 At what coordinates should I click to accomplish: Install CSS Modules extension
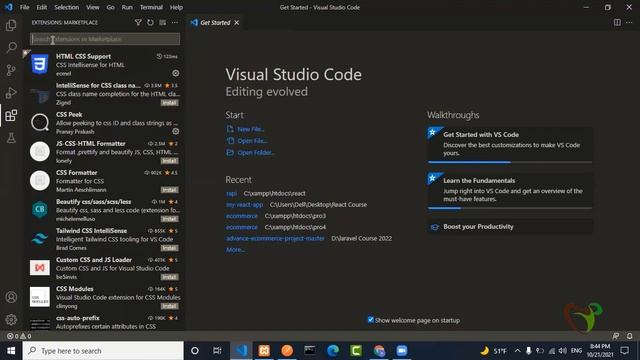[169, 306]
